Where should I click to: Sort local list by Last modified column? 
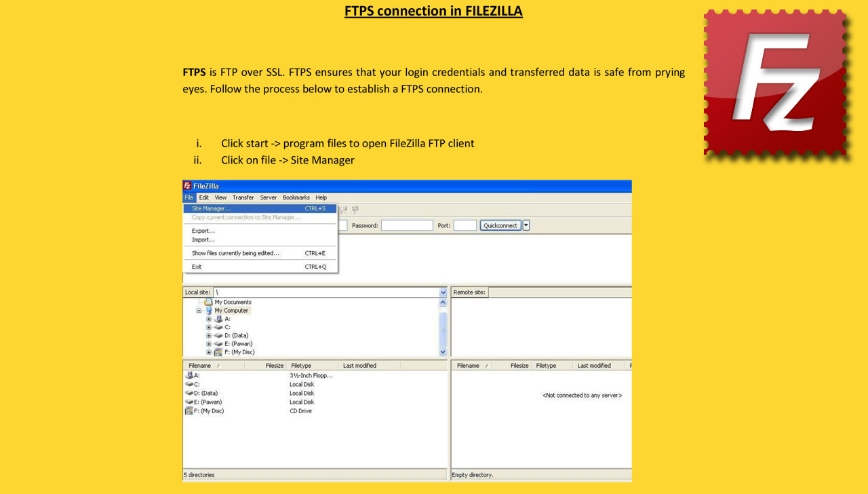(370, 366)
